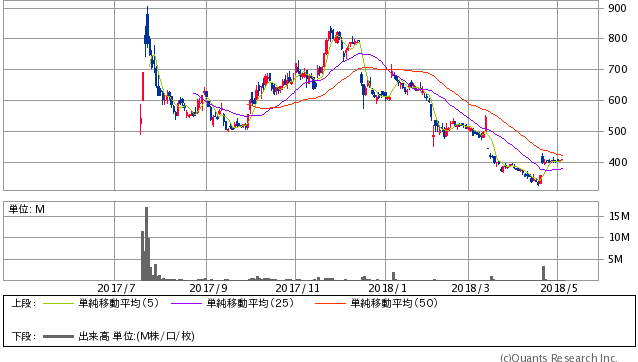This screenshot has height=362, width=638.
Task: Click the 下段: legend heading
Action: point(24,336)
